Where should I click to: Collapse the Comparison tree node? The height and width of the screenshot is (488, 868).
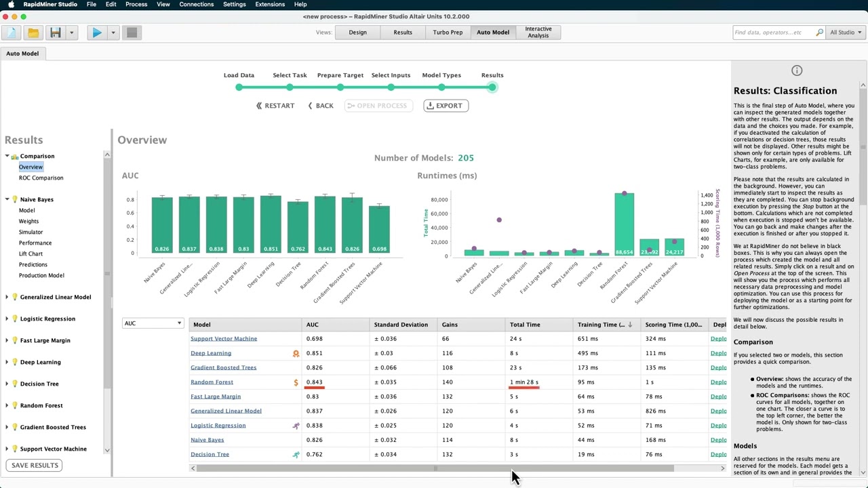[x=7, y=157]
